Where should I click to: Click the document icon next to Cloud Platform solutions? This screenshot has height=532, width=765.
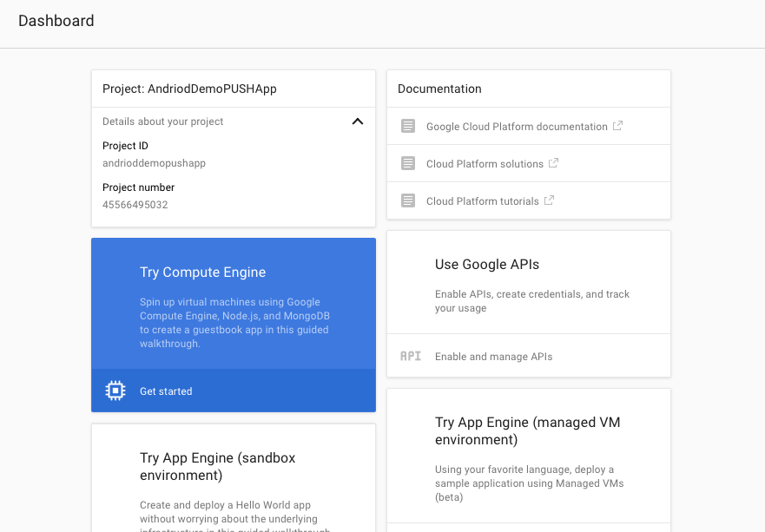point(408,163)
